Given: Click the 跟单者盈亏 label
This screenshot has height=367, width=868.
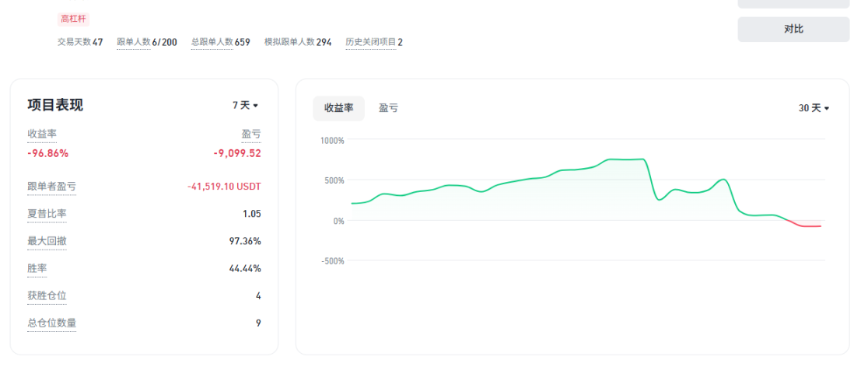Looking at the screenshot, I should point(52,187).
